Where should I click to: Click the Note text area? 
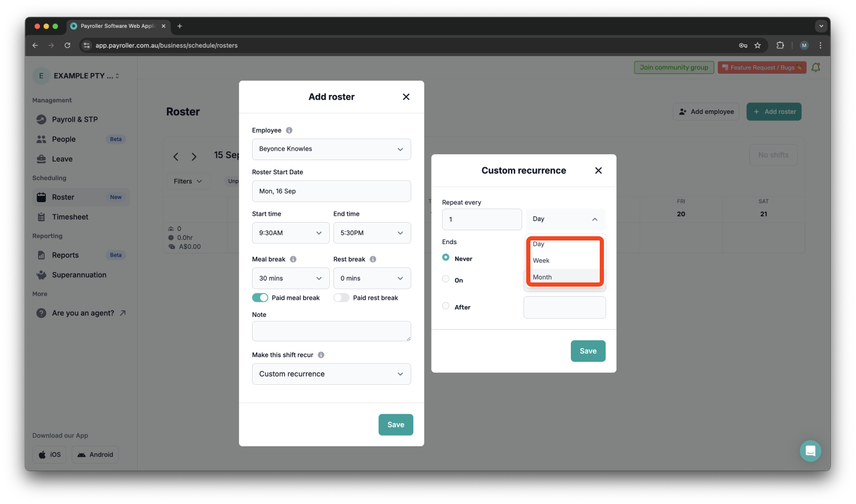(331, 331)
